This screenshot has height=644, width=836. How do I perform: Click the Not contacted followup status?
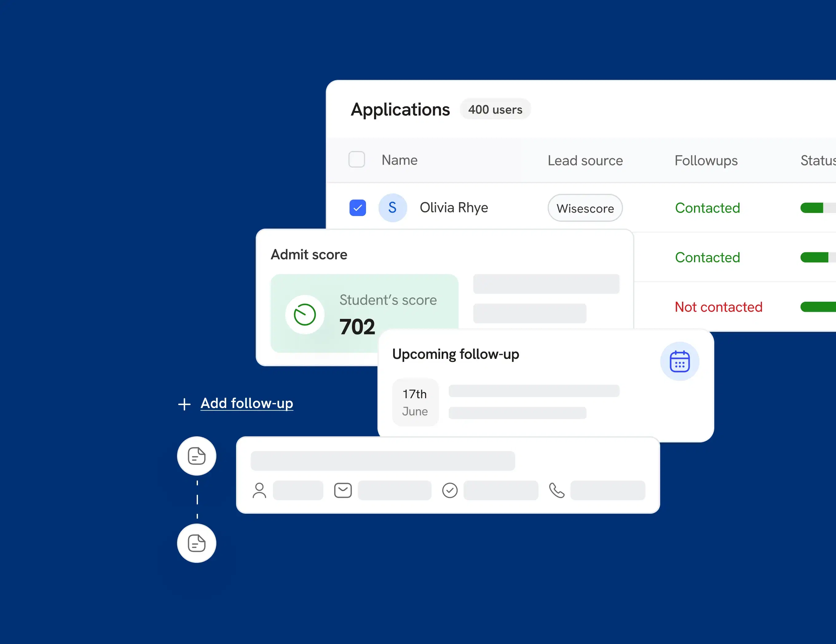[x=719, y=307]
